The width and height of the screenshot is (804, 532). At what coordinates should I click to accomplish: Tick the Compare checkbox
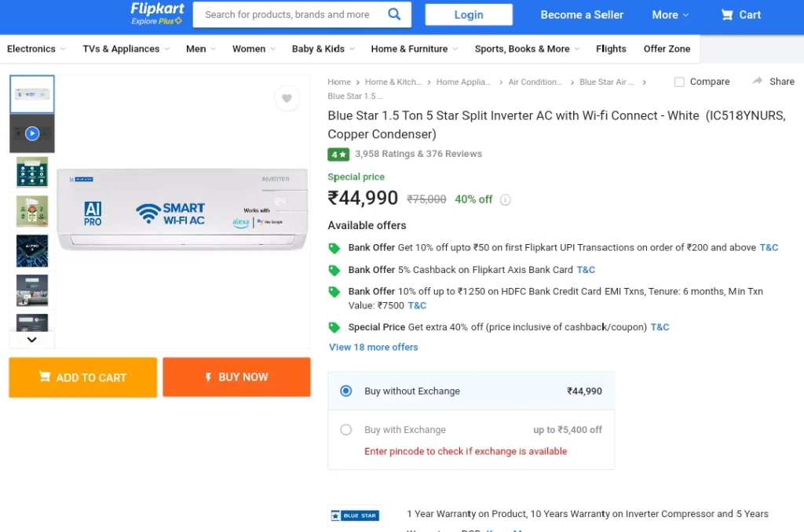coord(679,82)
